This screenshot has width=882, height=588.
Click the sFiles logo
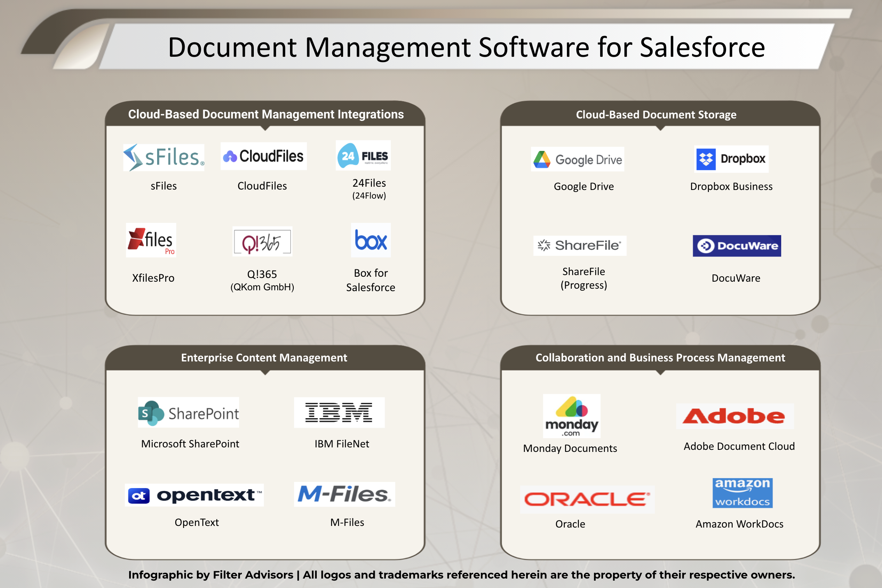164,157
